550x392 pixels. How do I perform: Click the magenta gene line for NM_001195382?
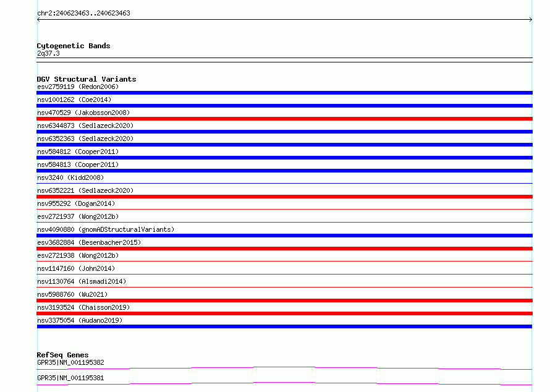[x=284, y=367]
